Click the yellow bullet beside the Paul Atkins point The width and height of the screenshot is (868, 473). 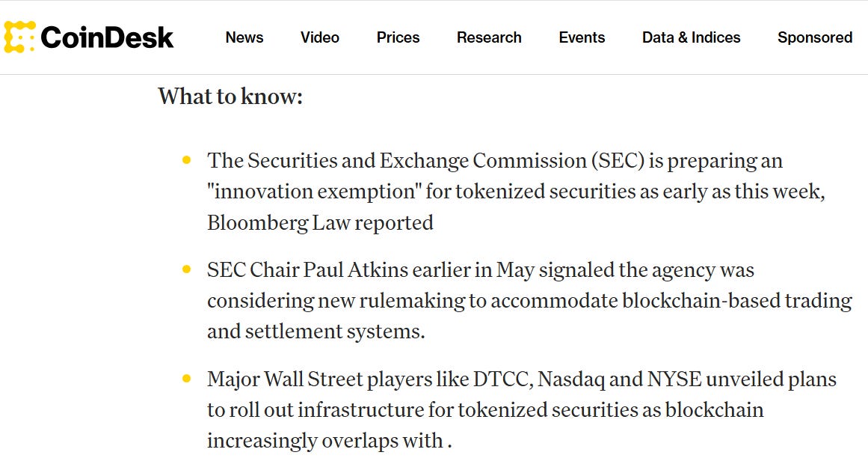pos(187,269)
